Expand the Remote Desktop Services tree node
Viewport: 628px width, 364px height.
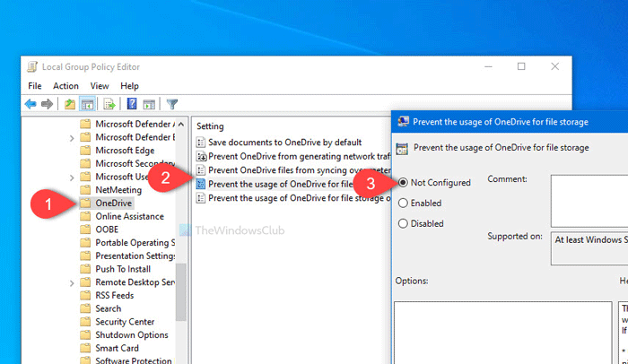tap(72, 283)
